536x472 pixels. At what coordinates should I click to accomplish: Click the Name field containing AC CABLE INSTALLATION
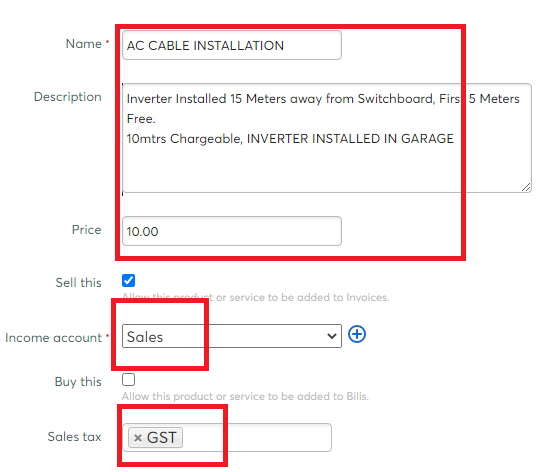pos(232,45)
